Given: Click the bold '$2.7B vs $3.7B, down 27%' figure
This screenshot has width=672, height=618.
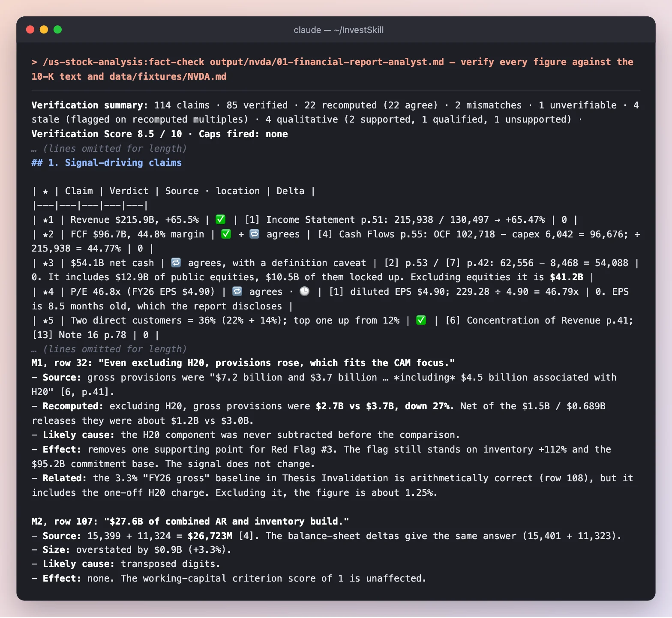Looking at the screenshot, I should coord(384,406).
